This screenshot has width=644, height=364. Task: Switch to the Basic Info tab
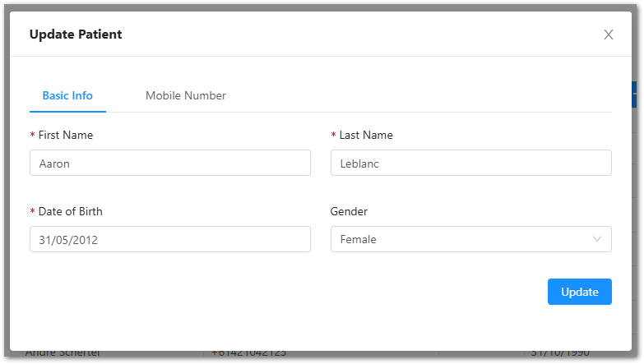pyautogui.click(x=67, y=95)
